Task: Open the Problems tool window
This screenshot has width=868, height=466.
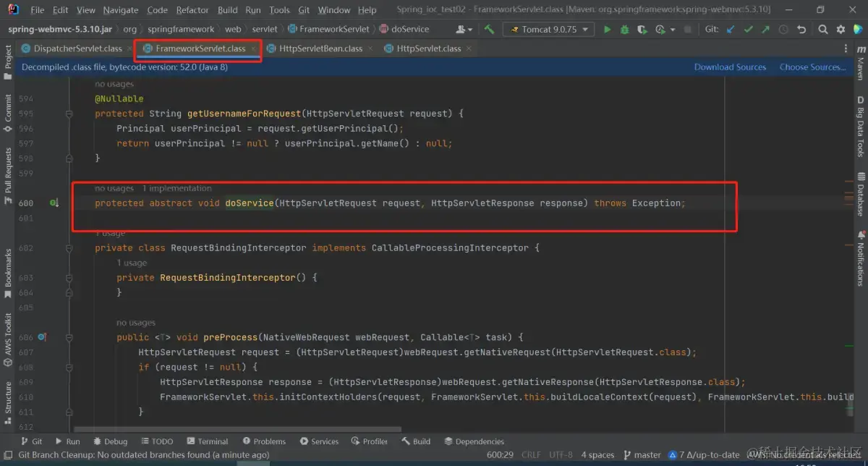Action: coord(264,441)
